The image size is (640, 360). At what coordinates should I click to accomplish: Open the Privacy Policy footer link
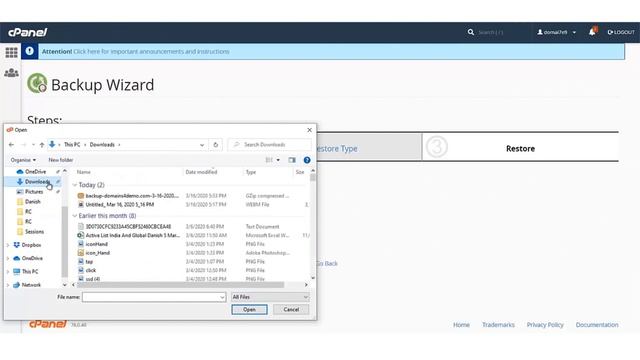pos(545,325)
